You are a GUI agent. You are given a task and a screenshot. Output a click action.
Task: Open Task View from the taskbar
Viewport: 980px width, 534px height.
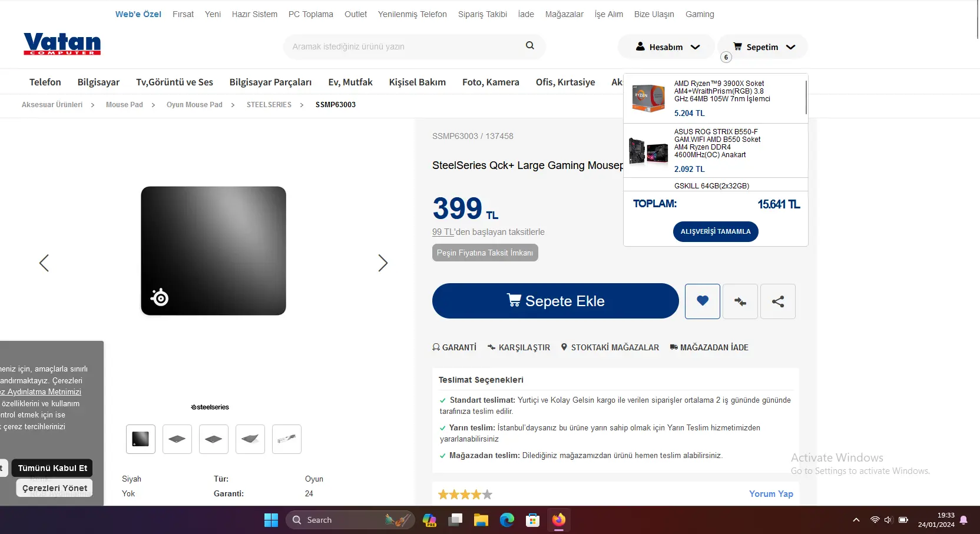pyautogui.click(x=455, y=520)
